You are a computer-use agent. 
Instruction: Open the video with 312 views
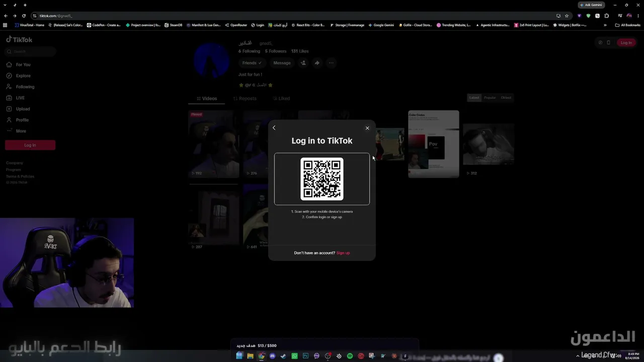click(x=489, y=144)
